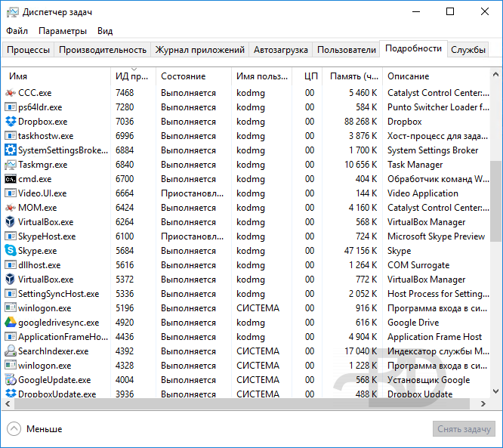Click the googledrivesync.exe icon
The height and width of the screenshot is (448, 503).
11,323
